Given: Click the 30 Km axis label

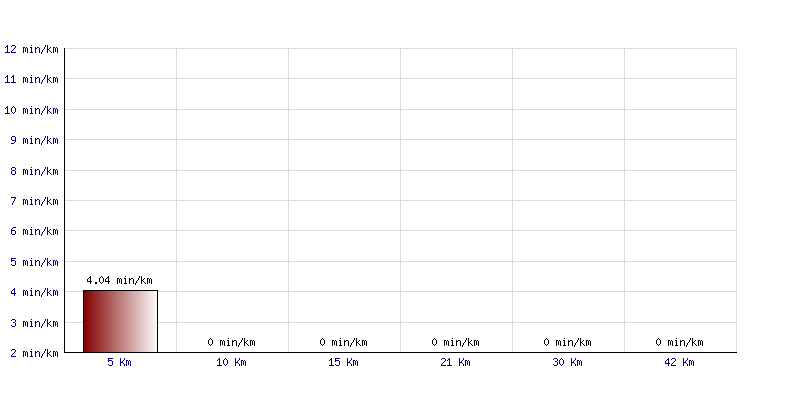Looking at the screenshot, I should [567, 362].
